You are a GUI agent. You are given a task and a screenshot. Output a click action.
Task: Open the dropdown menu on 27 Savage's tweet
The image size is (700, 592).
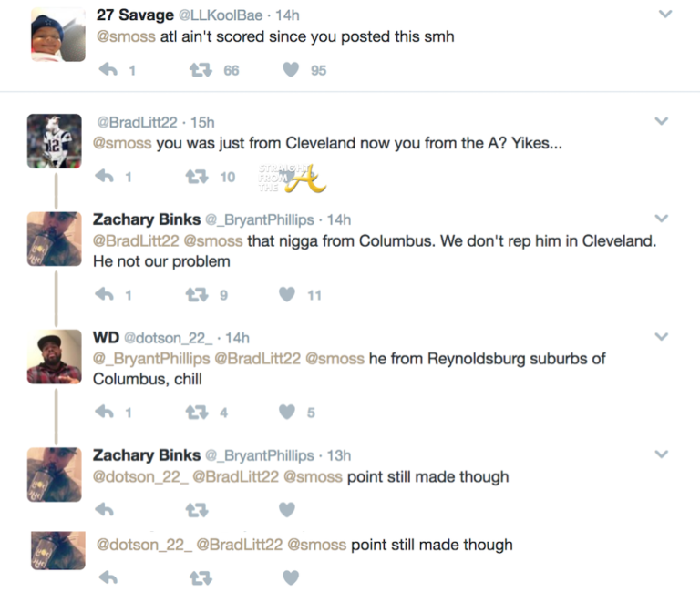click(x=664, y=15)
